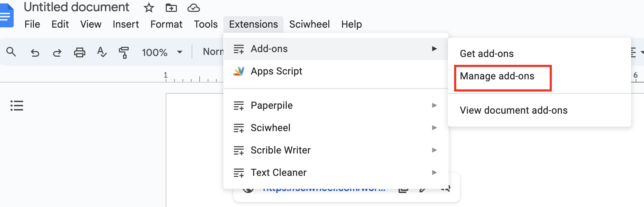Select Apps Script from Extensions menu
This screenshot has height=207, width=644.
[x=336, y=71]
